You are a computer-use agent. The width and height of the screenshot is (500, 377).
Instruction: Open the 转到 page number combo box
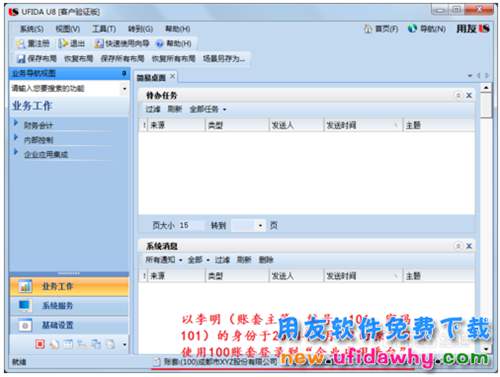click(248, 226)
